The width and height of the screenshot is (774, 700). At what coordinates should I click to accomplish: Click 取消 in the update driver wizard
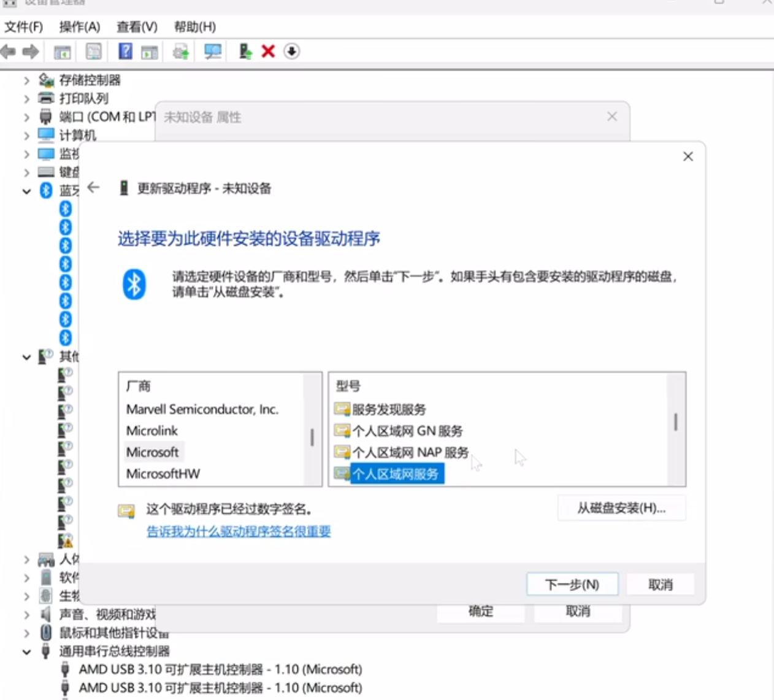pos(661,585)
